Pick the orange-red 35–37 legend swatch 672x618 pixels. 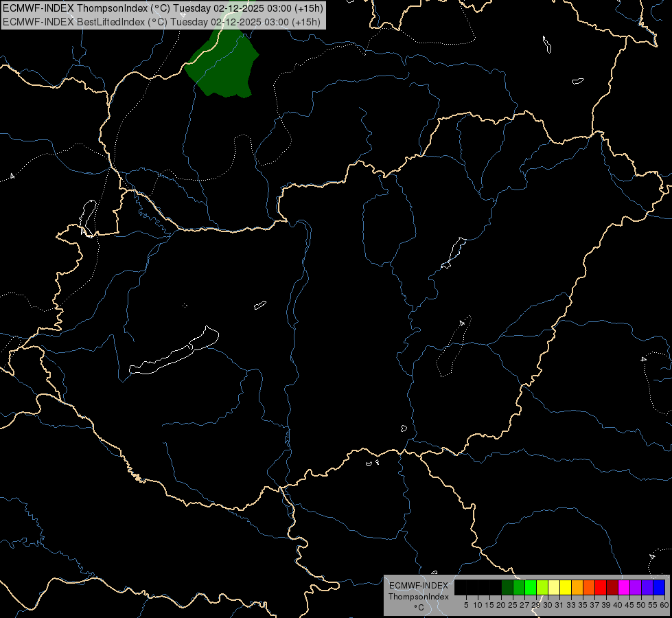click(x=589, y=587)
